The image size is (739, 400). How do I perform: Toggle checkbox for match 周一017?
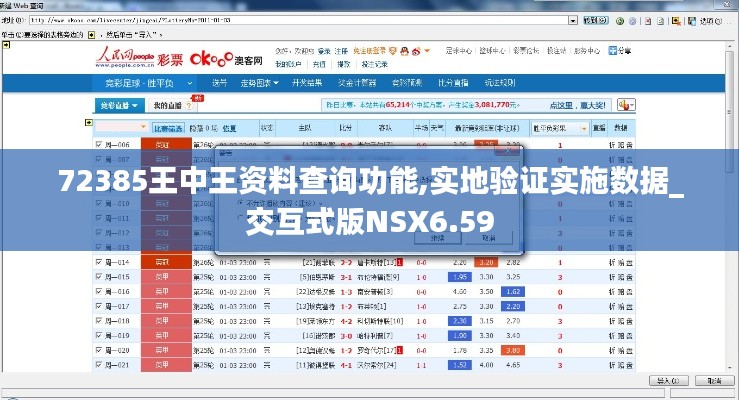pos(99,306)
